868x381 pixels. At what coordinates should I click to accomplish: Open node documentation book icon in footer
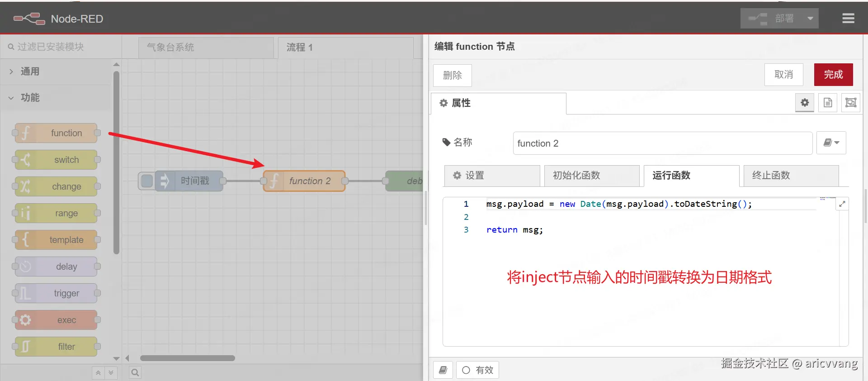click(x=443, y=370)
